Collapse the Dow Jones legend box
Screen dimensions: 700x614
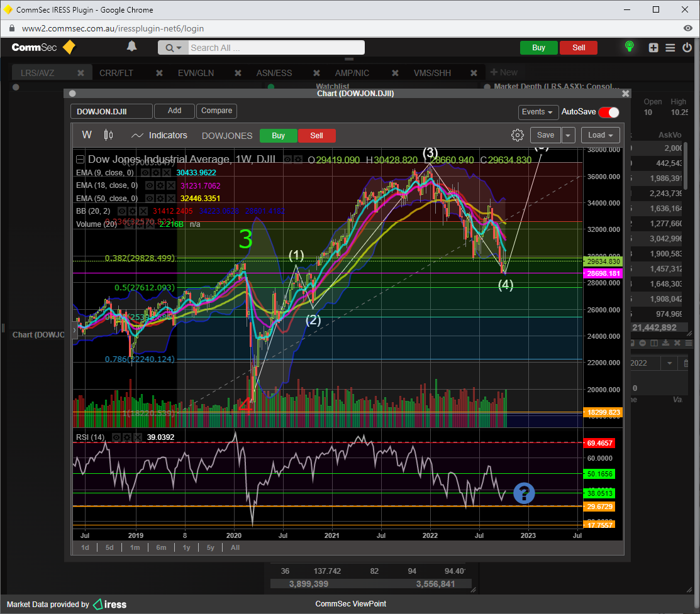pos(80,159)
